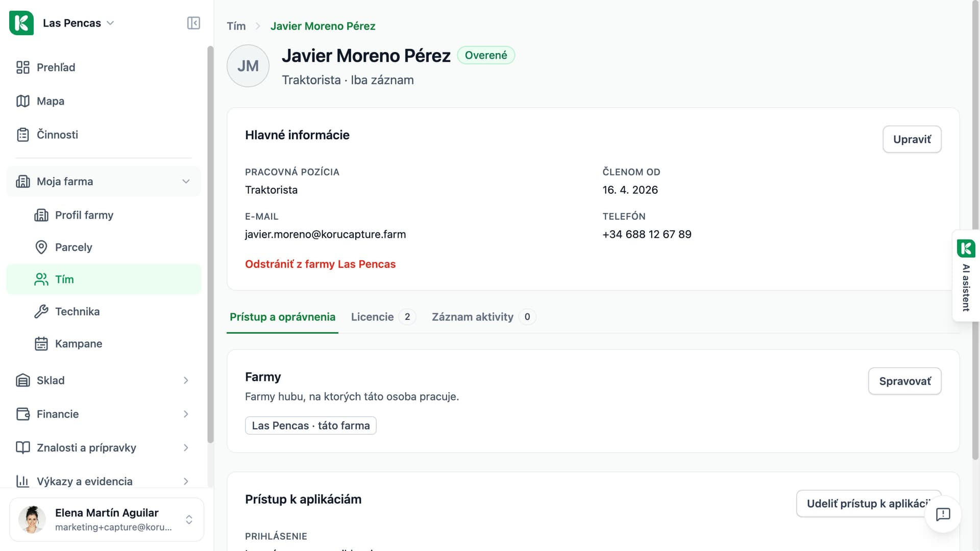Collapse the Moja farma section chevron
980x551 pixels.
point(186,182)
